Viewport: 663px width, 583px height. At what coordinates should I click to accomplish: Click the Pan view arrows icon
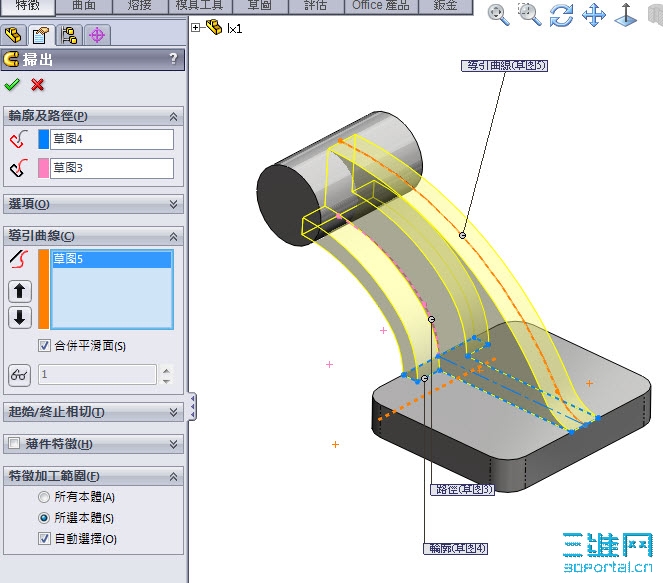coord(594,15)
